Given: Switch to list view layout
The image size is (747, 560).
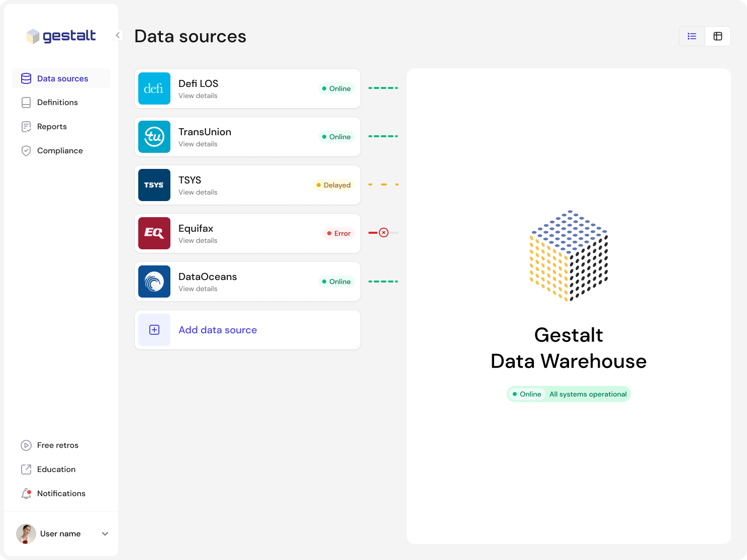Looking at the screenshot, I should pyautogui.click(x=692, y=36).
